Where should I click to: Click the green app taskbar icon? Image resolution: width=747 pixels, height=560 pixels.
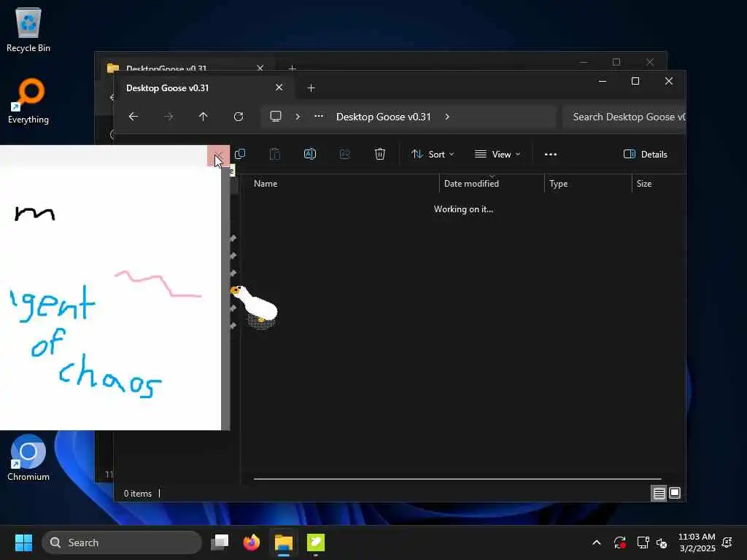pyautogui.click(x=315, y=542)
